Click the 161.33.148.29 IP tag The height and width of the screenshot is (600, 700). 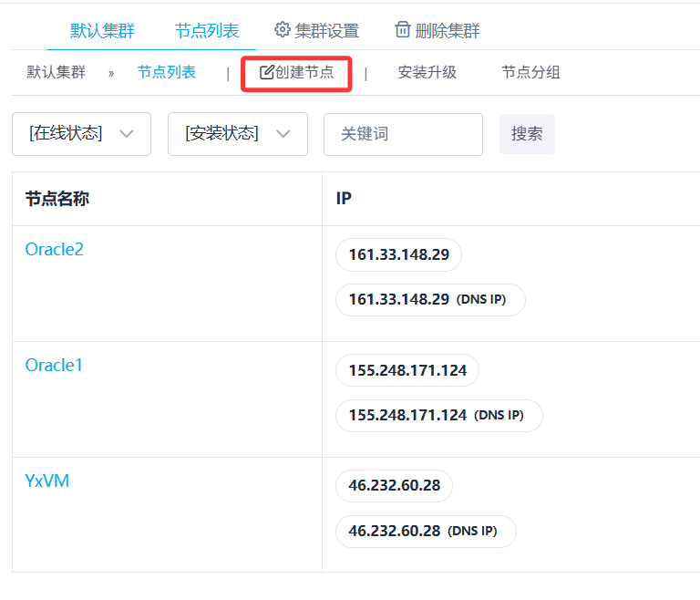coord(398,254)
